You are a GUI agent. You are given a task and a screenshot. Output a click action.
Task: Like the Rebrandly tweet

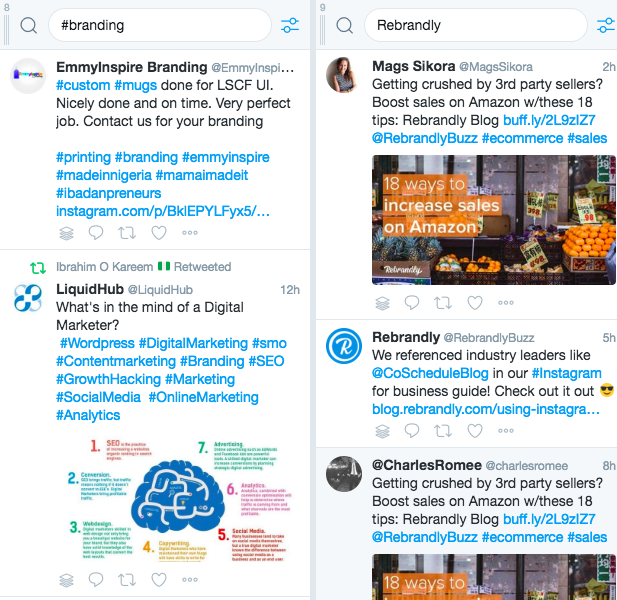(x=475, y=431)
